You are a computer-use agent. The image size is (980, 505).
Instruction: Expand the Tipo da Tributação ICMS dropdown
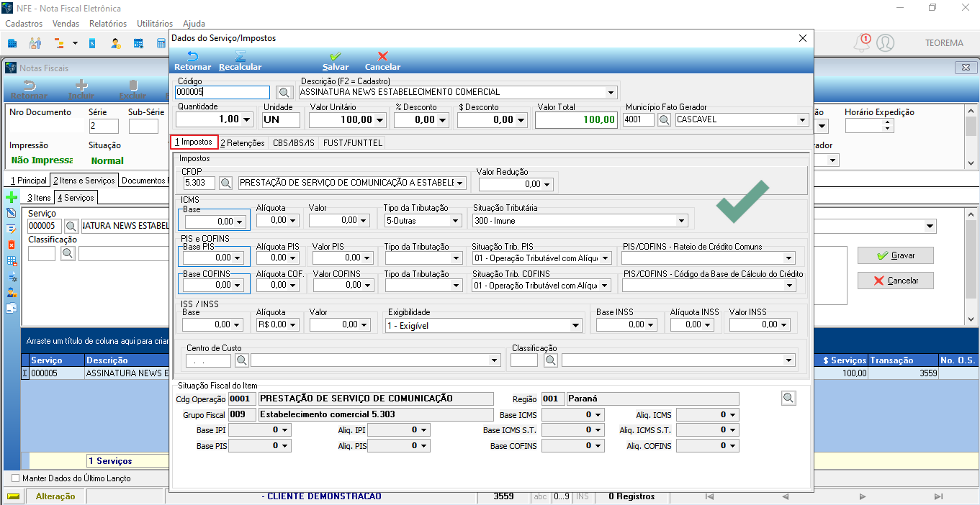point(456,221)
